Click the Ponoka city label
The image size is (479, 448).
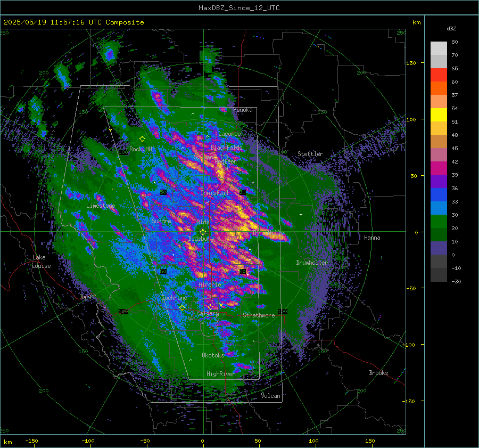[243, 110]
